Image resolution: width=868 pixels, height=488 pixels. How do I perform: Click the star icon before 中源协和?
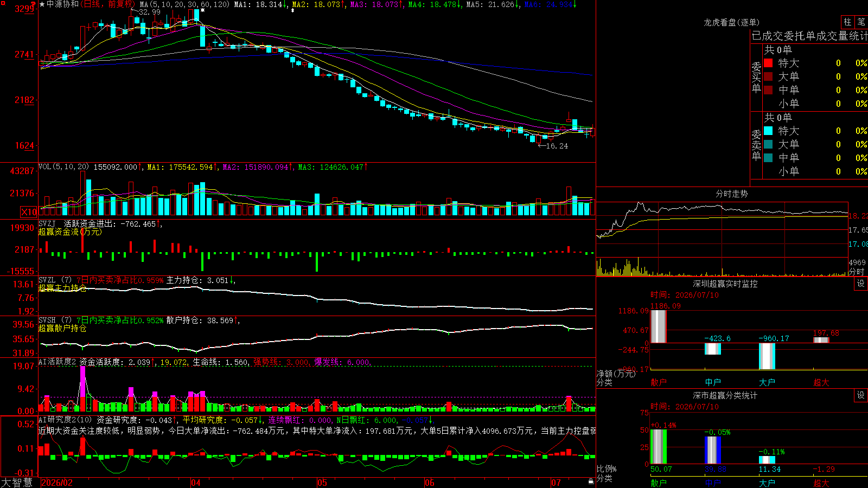coord(42,4)
